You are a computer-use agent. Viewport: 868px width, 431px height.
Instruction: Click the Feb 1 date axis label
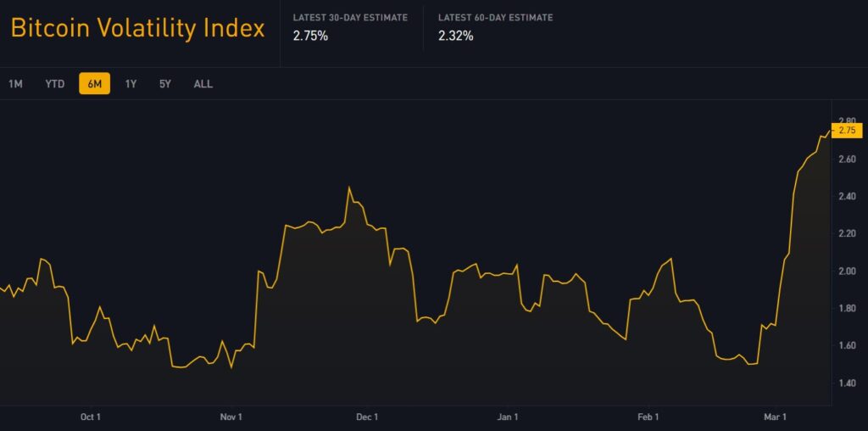(x=648, y=417)
